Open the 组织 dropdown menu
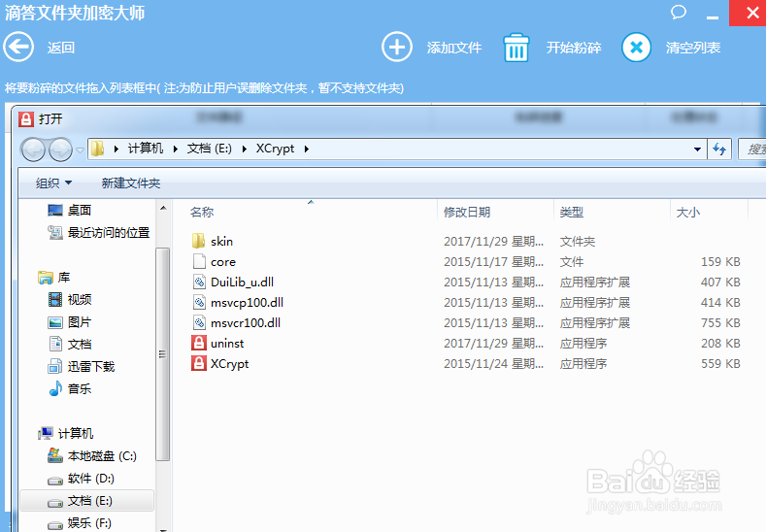The width and height of the screenshot is (766, 532). [53, 183]
